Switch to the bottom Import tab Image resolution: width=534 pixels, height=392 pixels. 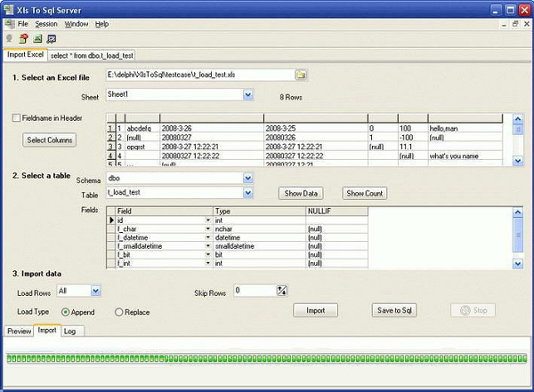point(47,330)
